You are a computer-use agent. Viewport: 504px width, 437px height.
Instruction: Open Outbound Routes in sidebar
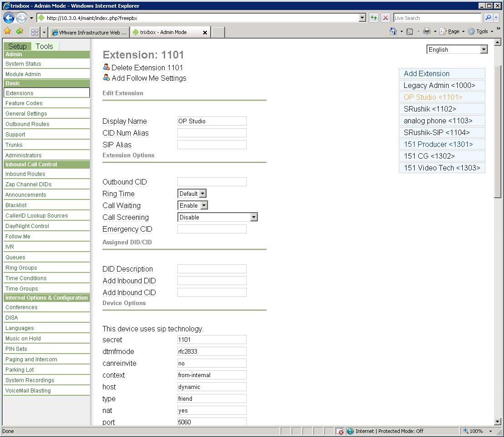tap(47, 124)
